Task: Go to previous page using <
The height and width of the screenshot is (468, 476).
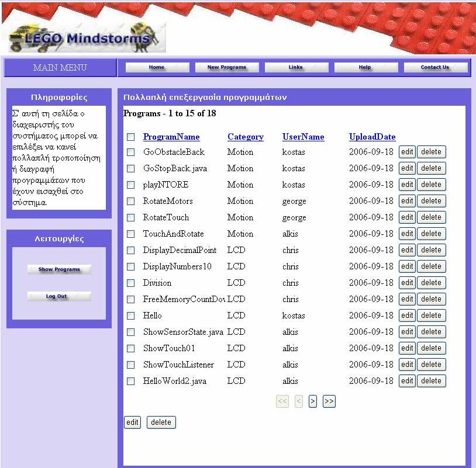Action: pos(299,401)
